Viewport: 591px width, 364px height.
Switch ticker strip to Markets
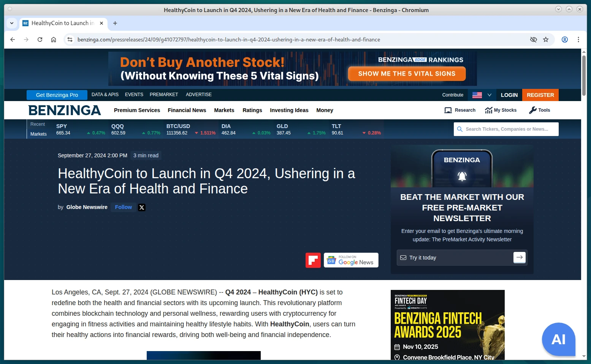point(38,134)
